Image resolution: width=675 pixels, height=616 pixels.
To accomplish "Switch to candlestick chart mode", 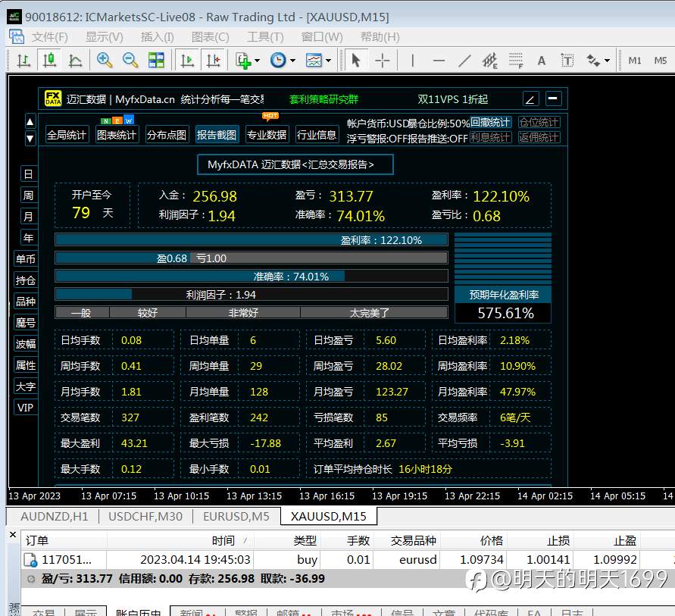I will click(x=49, y=61).
